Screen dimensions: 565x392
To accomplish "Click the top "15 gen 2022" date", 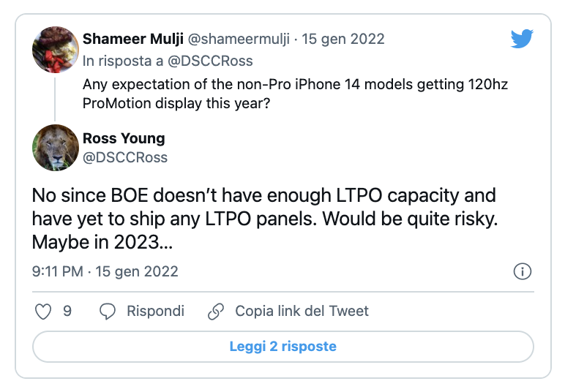I will pos(343,39).
